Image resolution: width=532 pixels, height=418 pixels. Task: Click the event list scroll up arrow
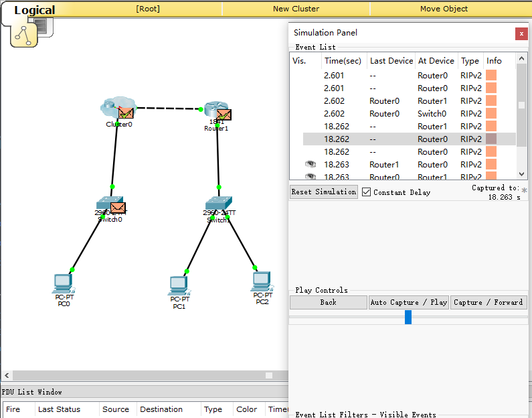tap(521, 59)
